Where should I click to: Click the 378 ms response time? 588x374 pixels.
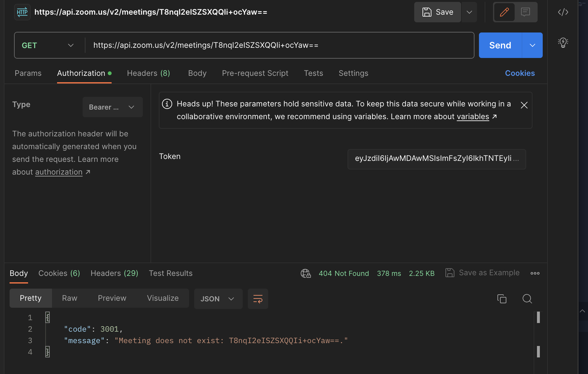(389, 273)
